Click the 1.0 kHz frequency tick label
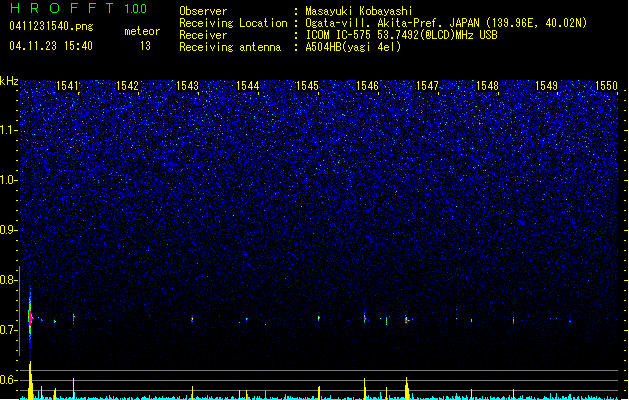 [8, 180]
